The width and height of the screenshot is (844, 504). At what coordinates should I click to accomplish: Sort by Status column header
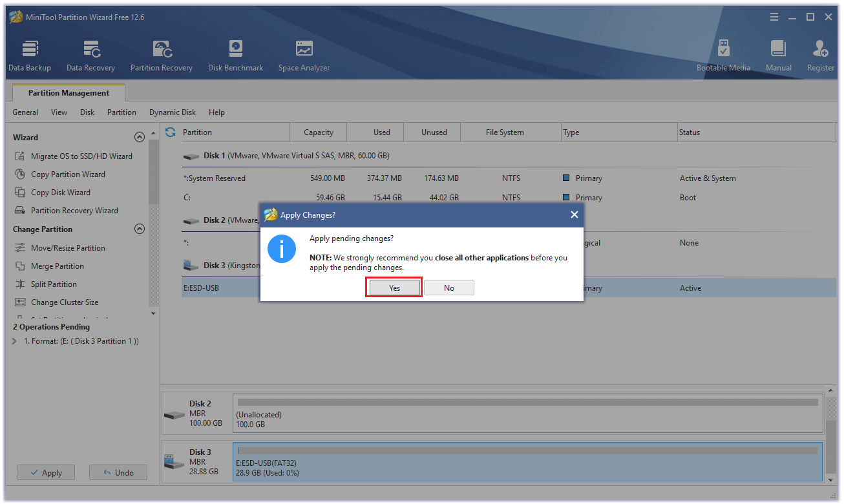click(756, 132)
